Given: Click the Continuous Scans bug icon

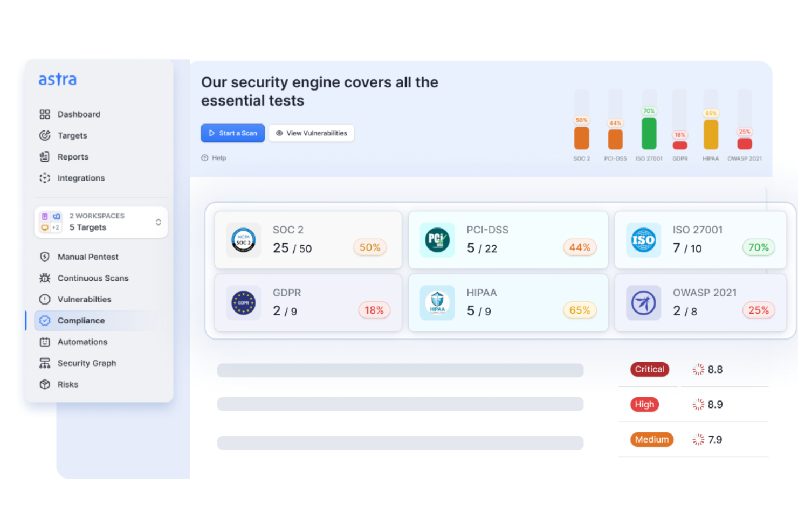Looking at the screenshot, I should [45, 278].
